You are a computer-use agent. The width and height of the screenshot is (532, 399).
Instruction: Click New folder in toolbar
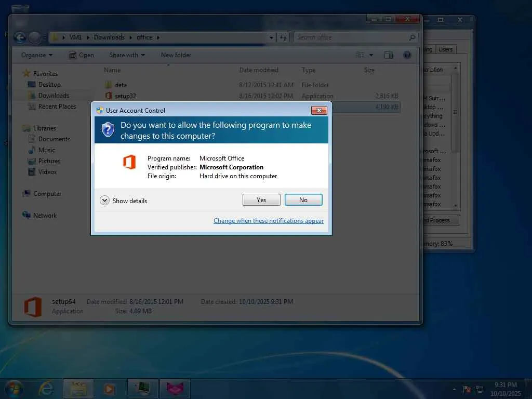[x=176, y=55]
